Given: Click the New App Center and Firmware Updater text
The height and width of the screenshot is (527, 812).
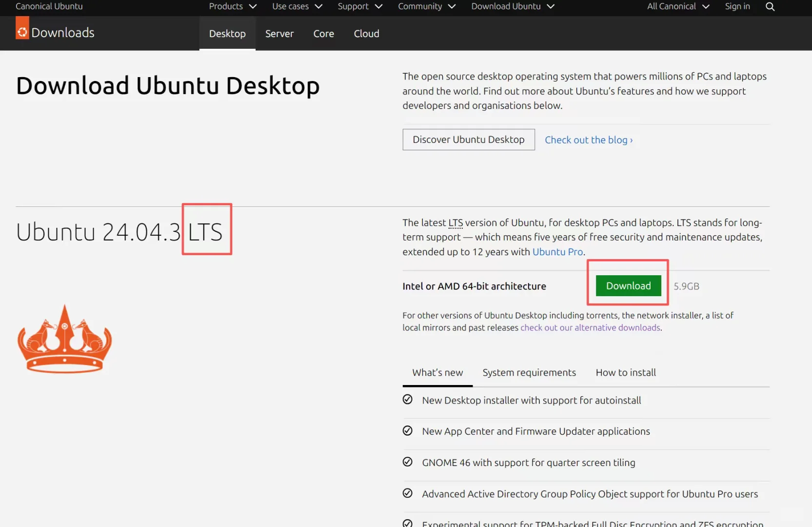Looking at the screenshot, I should [536, 431].
